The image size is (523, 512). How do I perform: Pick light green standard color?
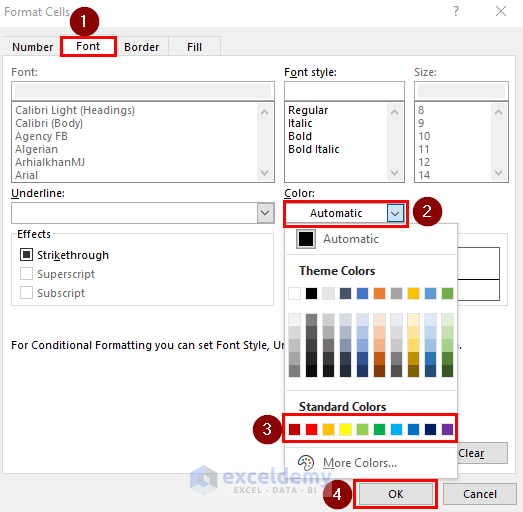tap(363, 429)
